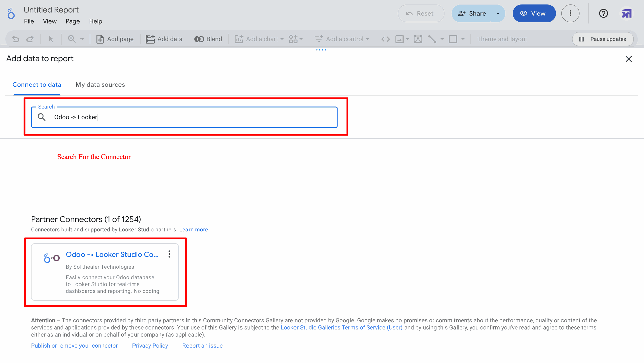The image size is (644, 363).
Task: Click the Pause updates button
Action: pyautogui.click(x=602, y=39)
